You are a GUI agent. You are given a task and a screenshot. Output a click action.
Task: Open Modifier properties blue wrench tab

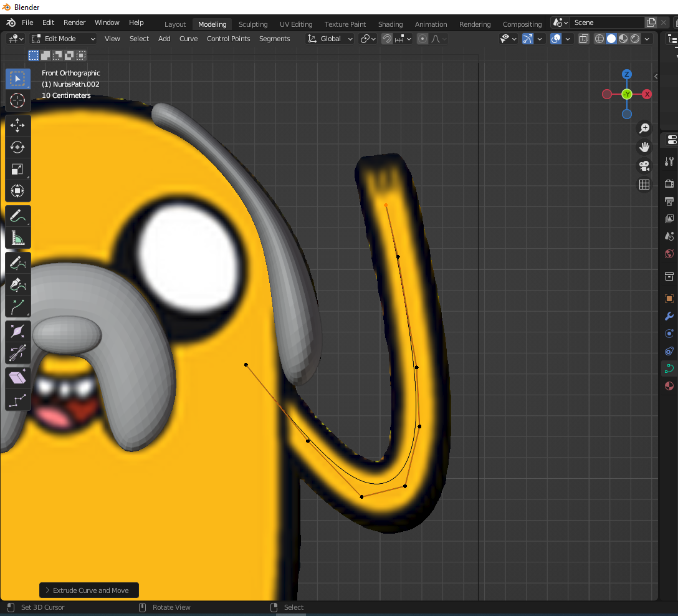pos(669,316)
